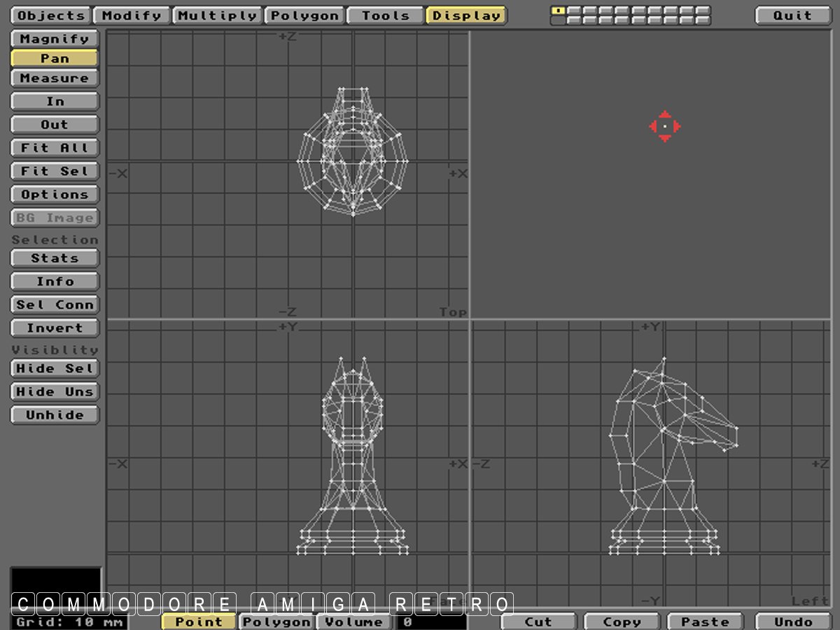Switch to Volume selection mode
This screenshot has height=630, width=840.
tap(354, 622)
